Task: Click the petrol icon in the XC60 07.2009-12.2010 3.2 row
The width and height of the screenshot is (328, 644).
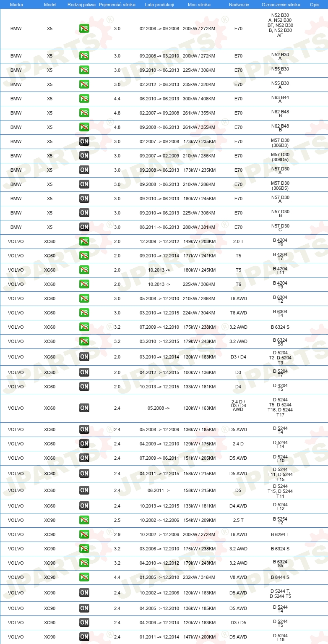Action: (x=84, y=327)
